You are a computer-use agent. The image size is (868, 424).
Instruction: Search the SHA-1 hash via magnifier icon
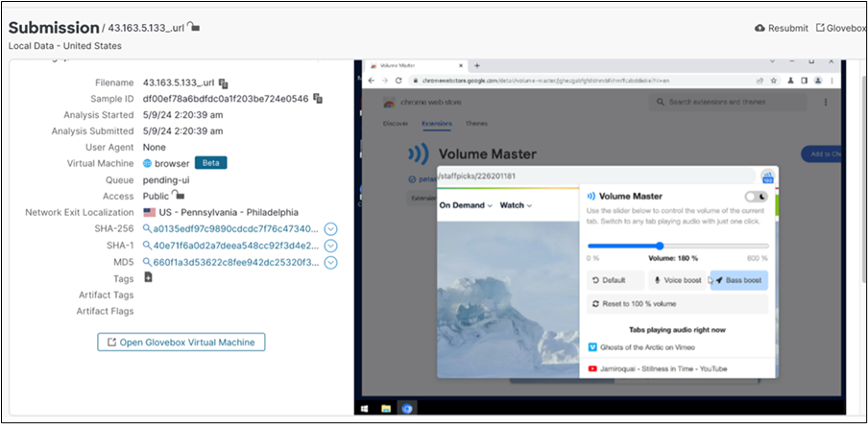click(x=147, y=246)
